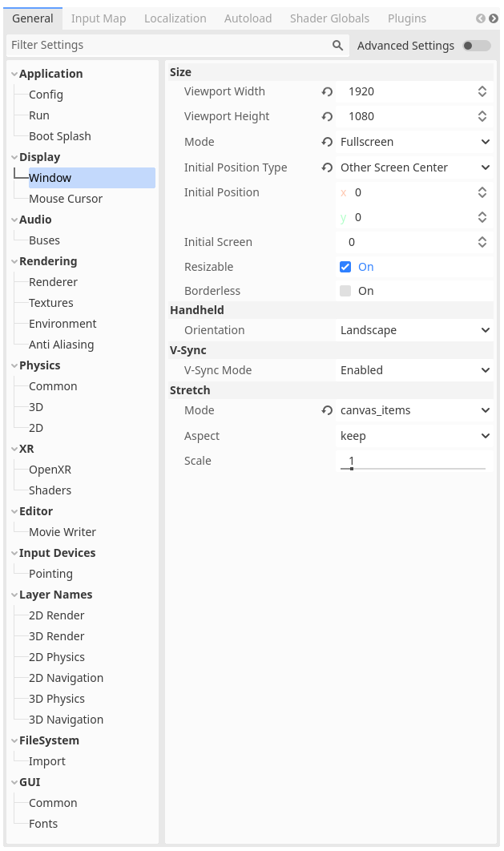This screenshot has width=504, height=851.
Task: Revert the Size Mode setting
Action: coord(327,142)
